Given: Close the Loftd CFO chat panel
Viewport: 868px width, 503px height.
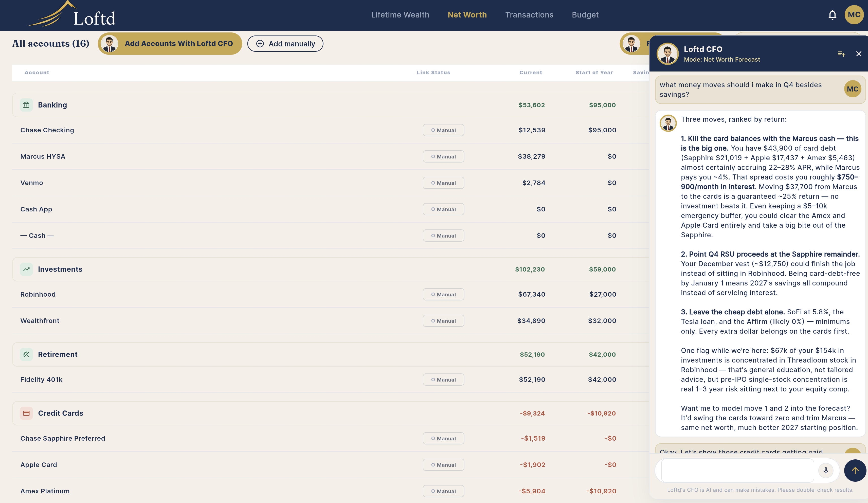Looking at the screenshot, I should [858, 54].
